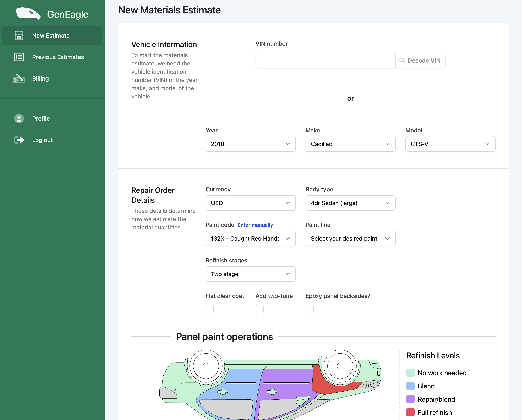Image resolution: width=522 pixels, height=420 pixels.
Task: Open the Refinish stages dropdown
Action: coord(250,274)
